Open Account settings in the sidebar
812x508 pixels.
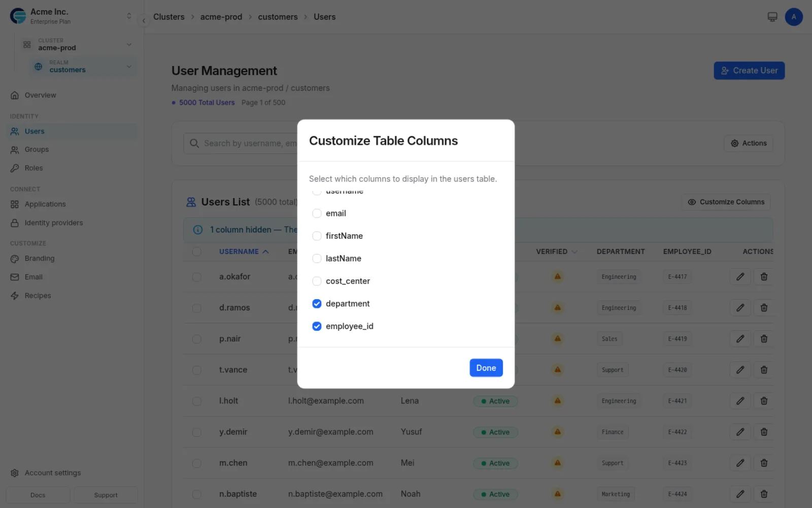tap(53, 473)
